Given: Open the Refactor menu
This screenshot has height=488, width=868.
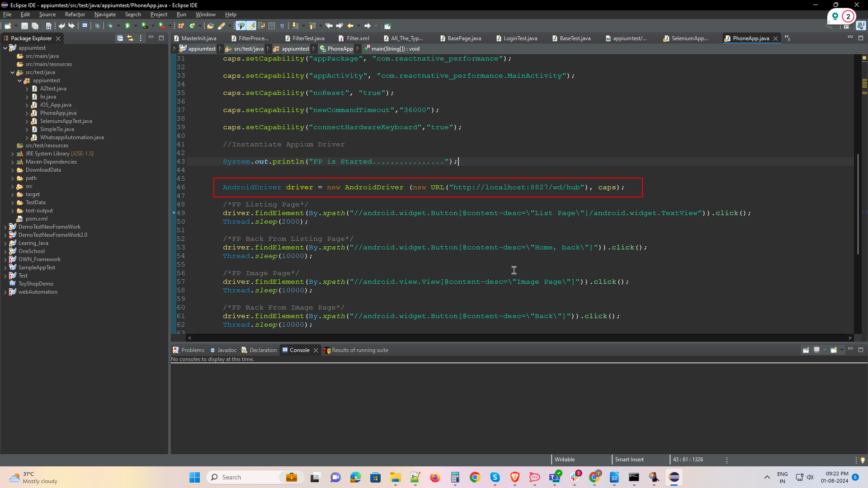Looking at the screenshot, I should (x=75, y=14).
